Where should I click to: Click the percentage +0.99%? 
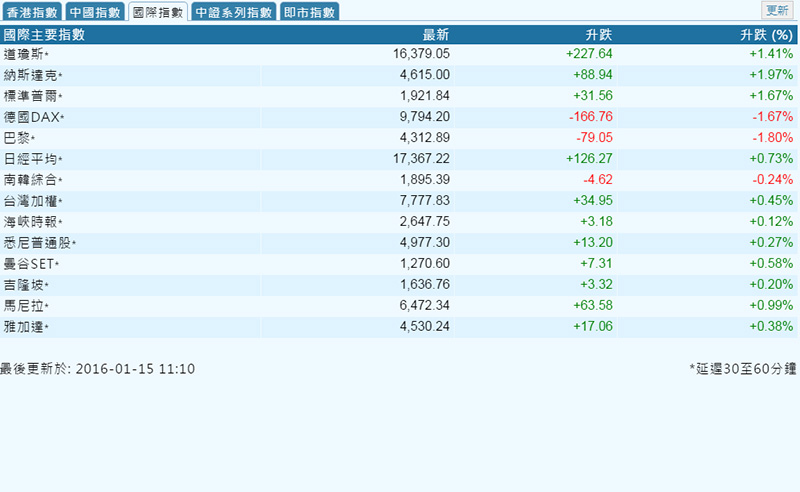click(771, 305)
